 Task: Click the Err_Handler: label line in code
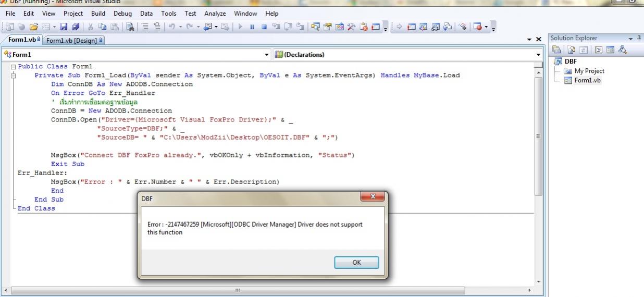pyautogui.click(x=43, y=173)
